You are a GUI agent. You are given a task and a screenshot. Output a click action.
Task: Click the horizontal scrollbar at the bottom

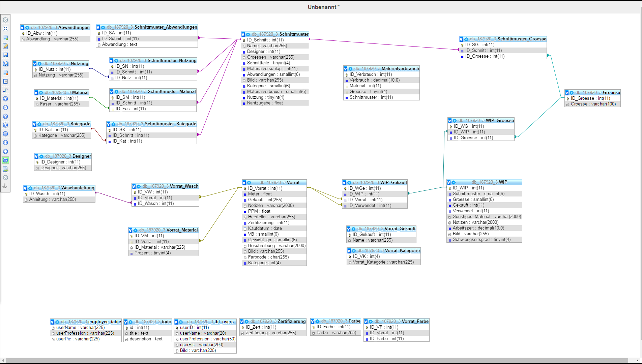317,360
